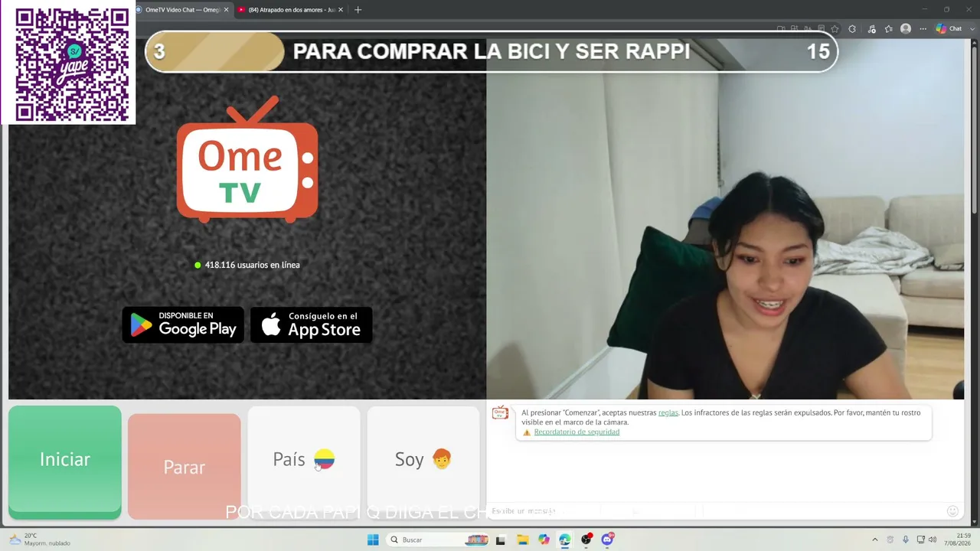This screenshot has width=980, height=551.
Task: Open the volume control in system tray
Action: 933,540
